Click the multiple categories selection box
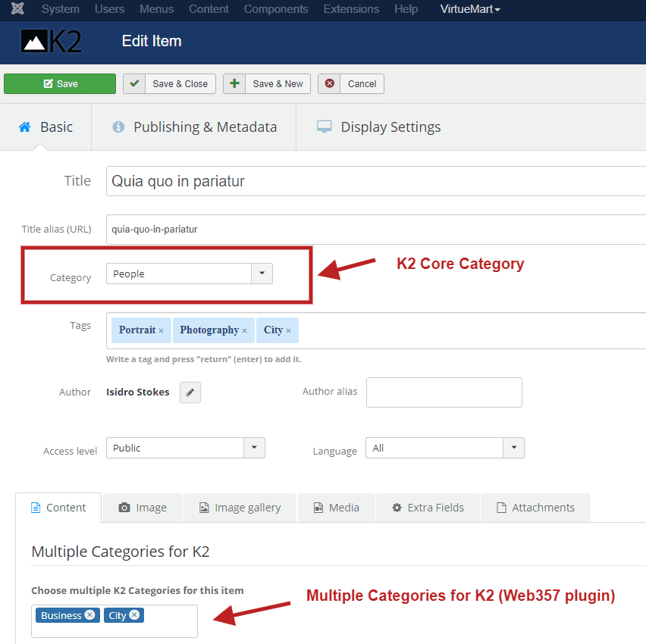Viewport: 646px width, 644px height. pos(114,621)
